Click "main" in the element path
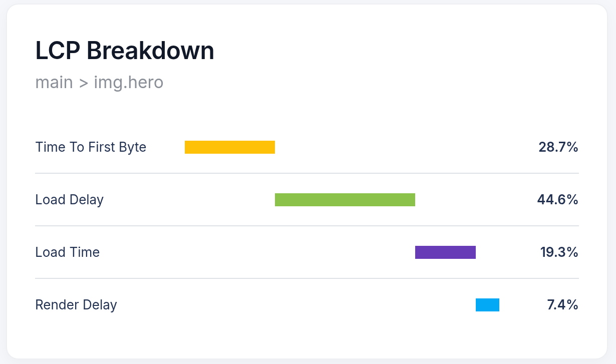Viewport: 616px width, 364px height. tap(54, 82)
